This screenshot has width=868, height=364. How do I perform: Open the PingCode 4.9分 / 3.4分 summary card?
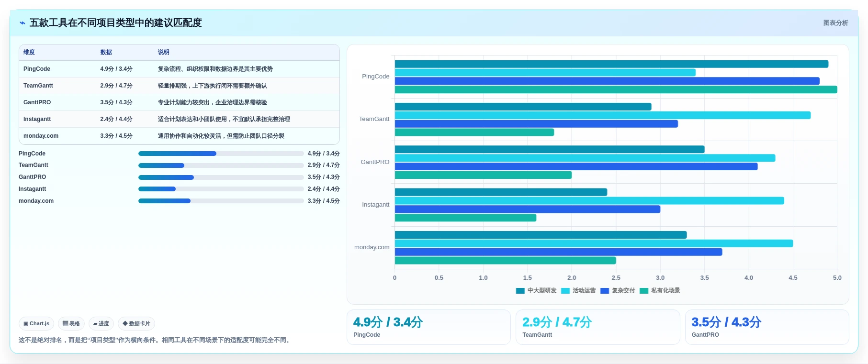[x=428, y=327]
